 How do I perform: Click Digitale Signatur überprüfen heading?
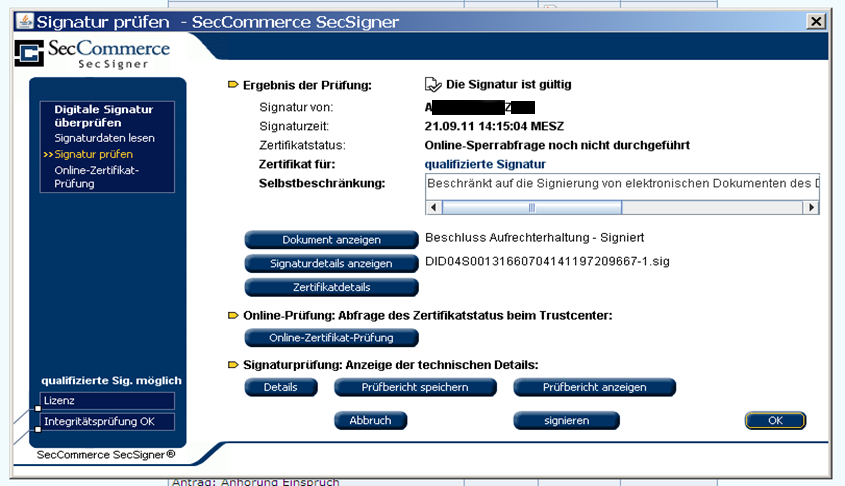[103, 116]
